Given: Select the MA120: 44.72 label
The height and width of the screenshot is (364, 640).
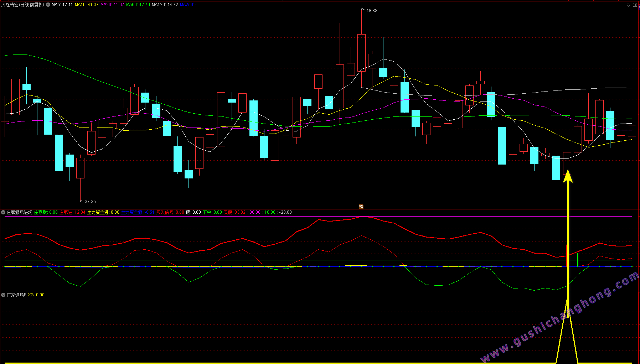Looking at the screenshot, I should pos(165,5).
